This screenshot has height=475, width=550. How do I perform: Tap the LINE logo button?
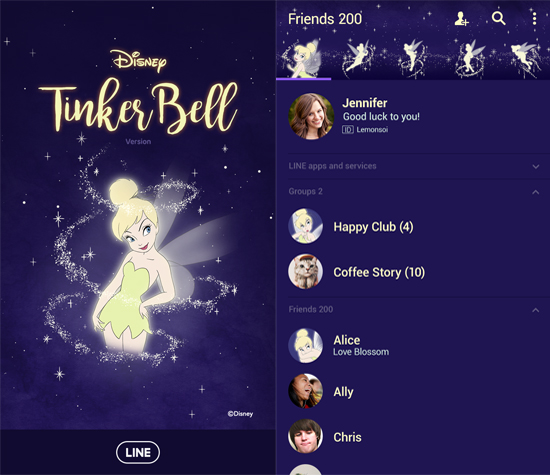point(138,452)
